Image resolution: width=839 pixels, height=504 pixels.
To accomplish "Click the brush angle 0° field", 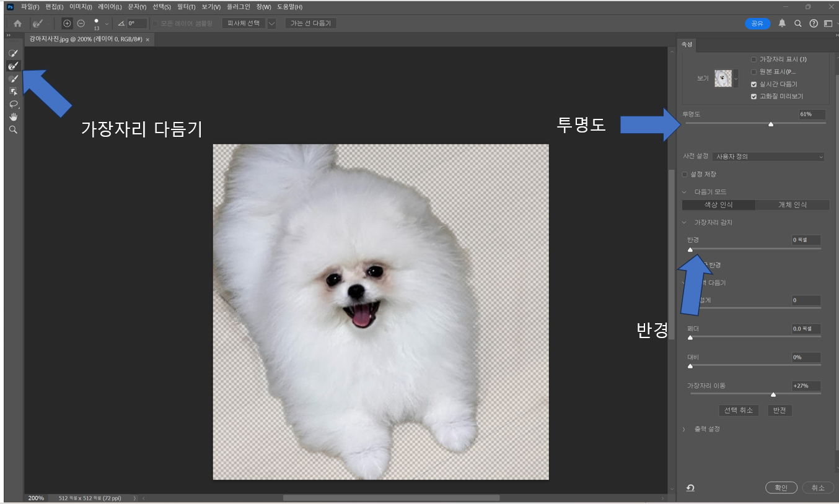I will click(x=137, y=24).
